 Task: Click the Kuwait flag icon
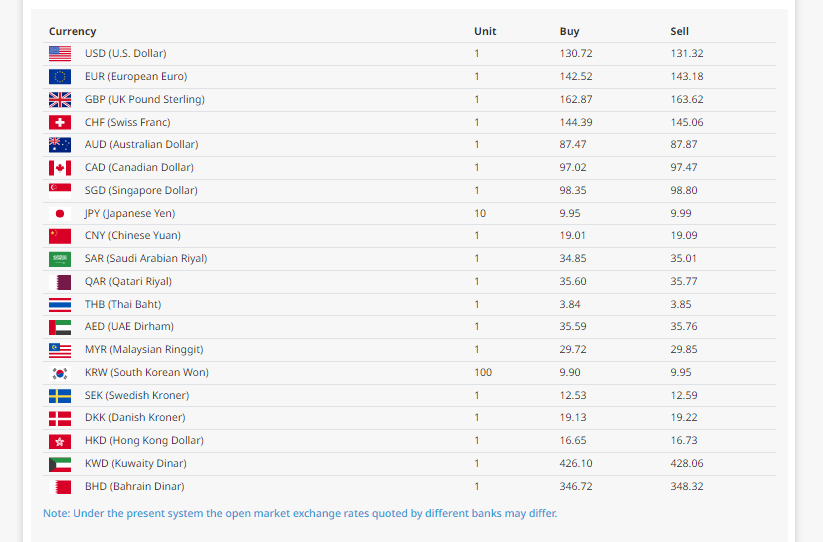coord(60,463)
